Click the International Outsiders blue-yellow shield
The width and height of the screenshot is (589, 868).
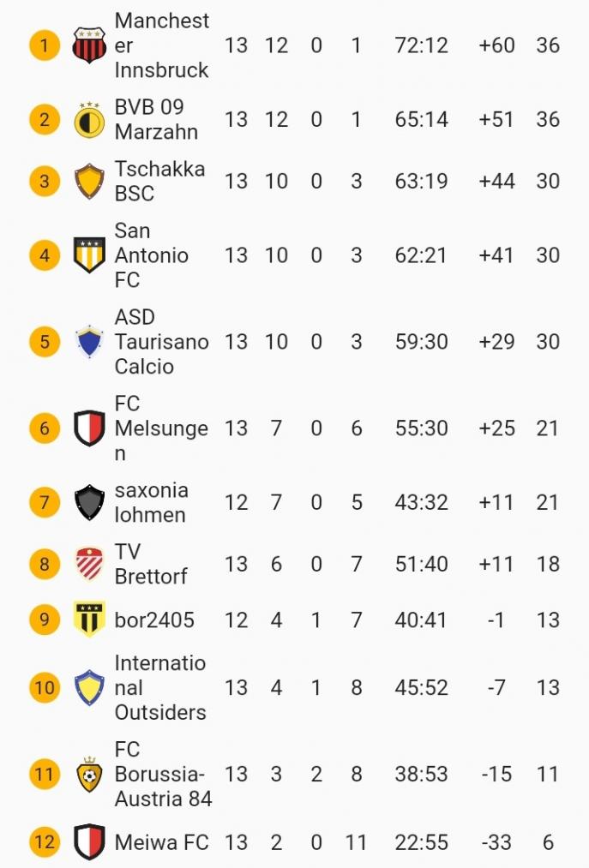(x=89, y=687)
